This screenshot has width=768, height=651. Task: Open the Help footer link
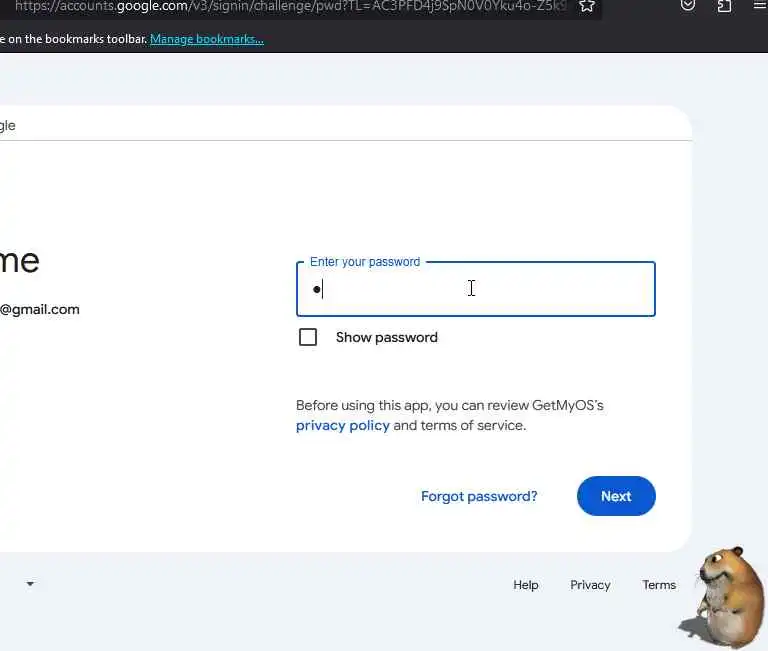pyautogui.click(x=526, y=585)
